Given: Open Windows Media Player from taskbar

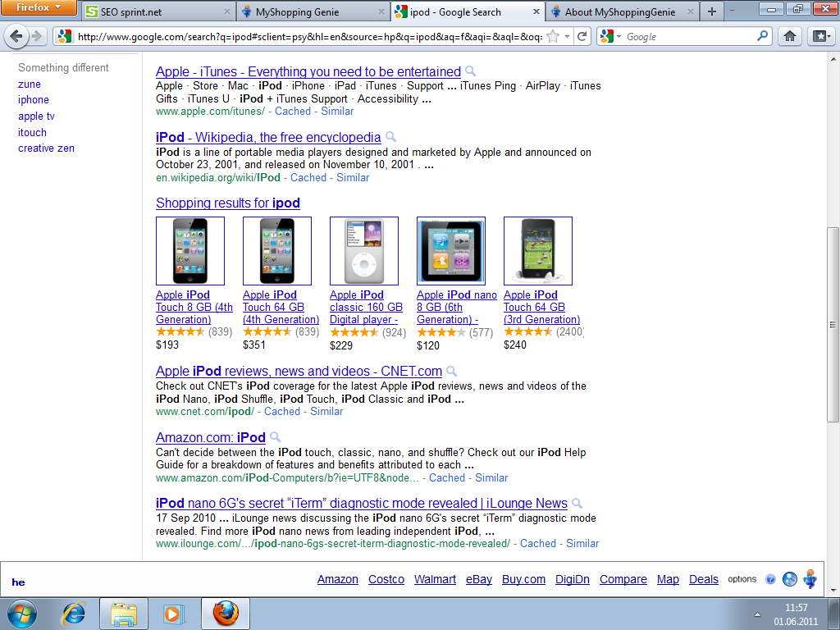Looking at the screenshot, I should (173, 614).
